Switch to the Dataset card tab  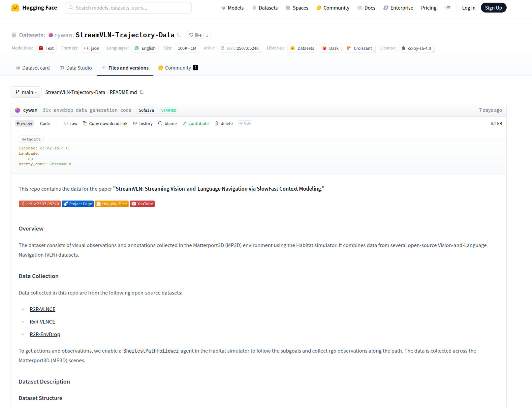tap(33, 68)
